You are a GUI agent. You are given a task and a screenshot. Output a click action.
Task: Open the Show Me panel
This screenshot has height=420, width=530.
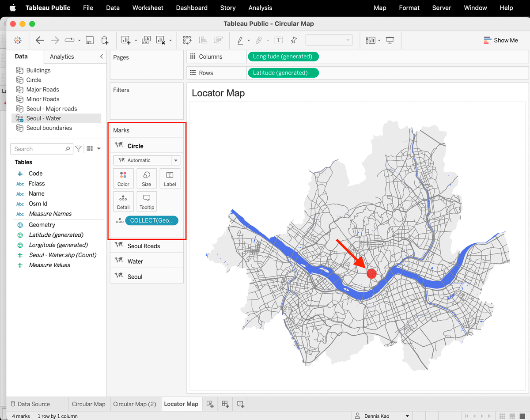pos(500,40)
